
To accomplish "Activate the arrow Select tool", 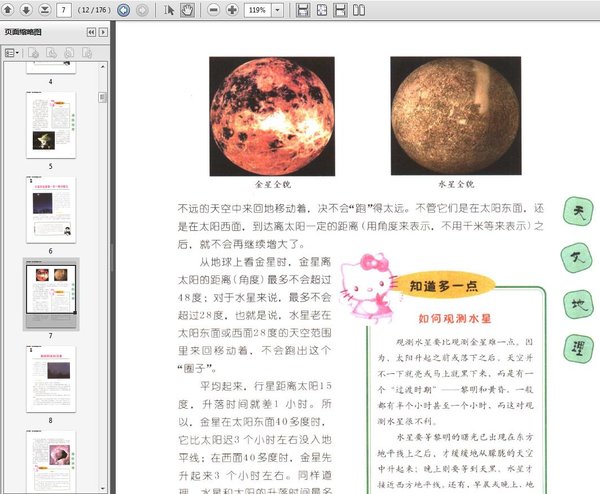I will tap(170, 10).
